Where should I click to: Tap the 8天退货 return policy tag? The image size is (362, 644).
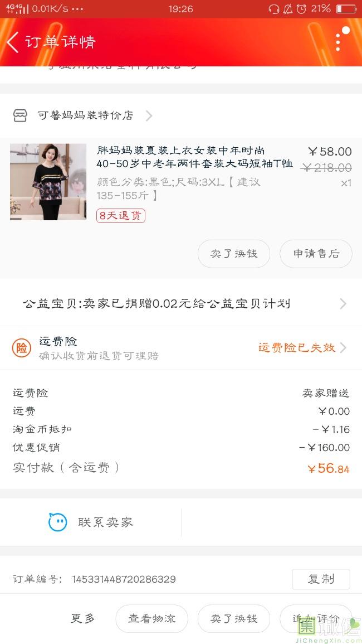point(121,216)
